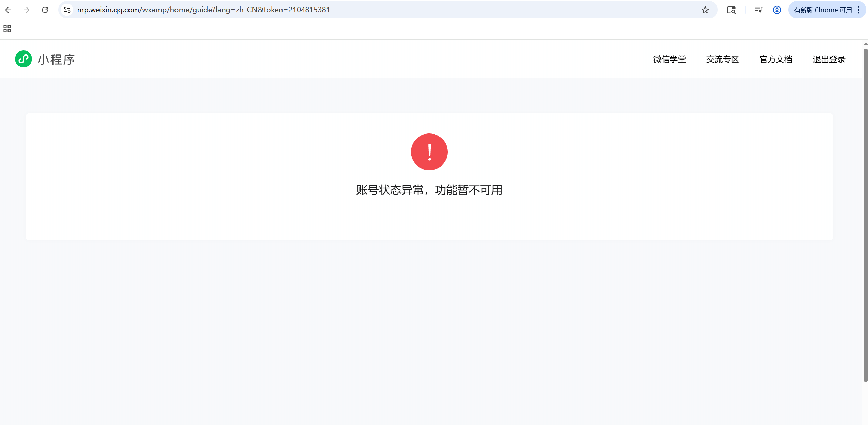Open the site information icon in address bar
Image resolution: width=868 pixels, height=425 pixels.
click(67, 10)
